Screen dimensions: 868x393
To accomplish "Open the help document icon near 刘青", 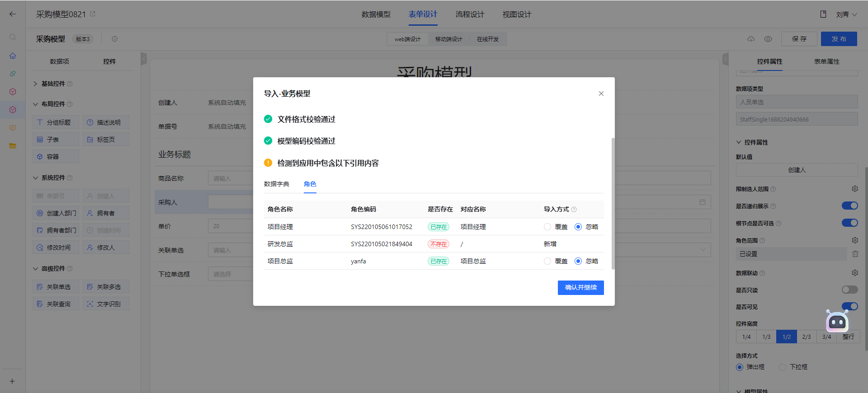I will pyautogui.click(x=823, y=14).
